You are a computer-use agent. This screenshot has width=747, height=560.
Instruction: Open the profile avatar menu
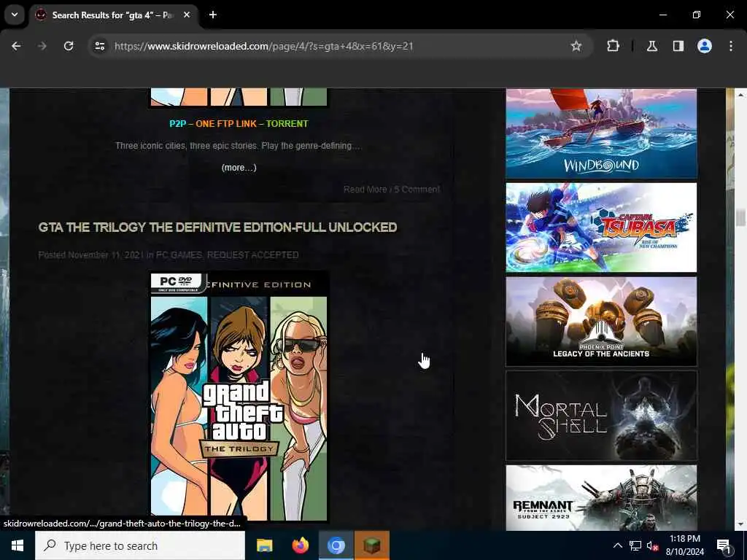click(x=705, y=46)
